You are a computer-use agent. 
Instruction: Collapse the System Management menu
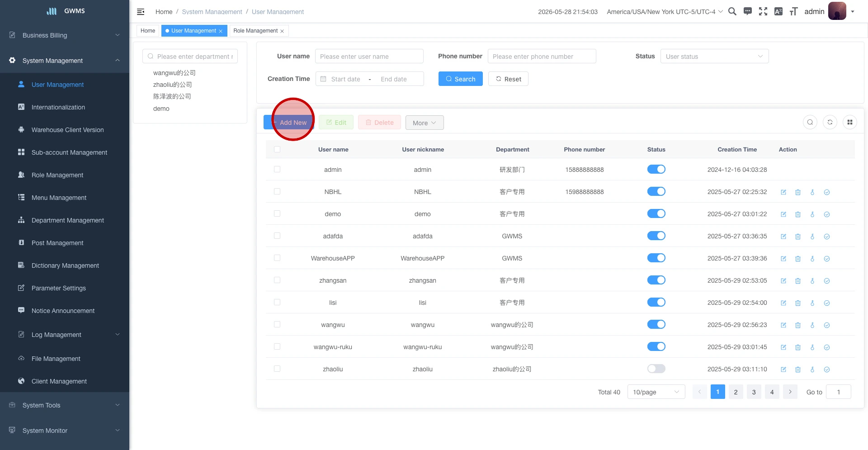click(65, 61)
